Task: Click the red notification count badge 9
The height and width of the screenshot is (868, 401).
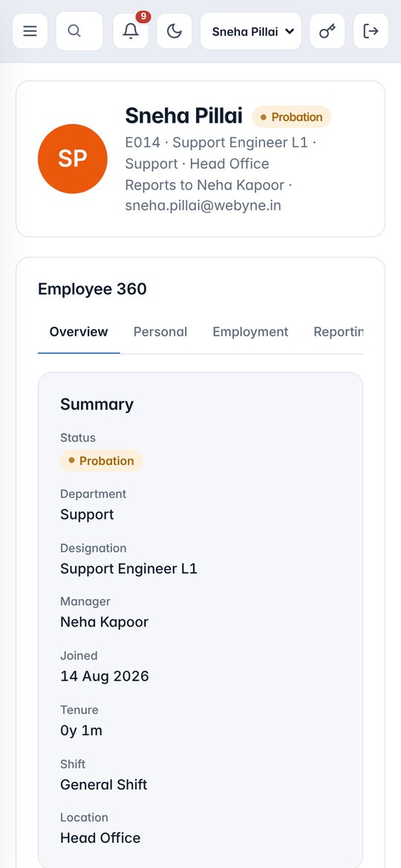Action: (x=143, y=16)
